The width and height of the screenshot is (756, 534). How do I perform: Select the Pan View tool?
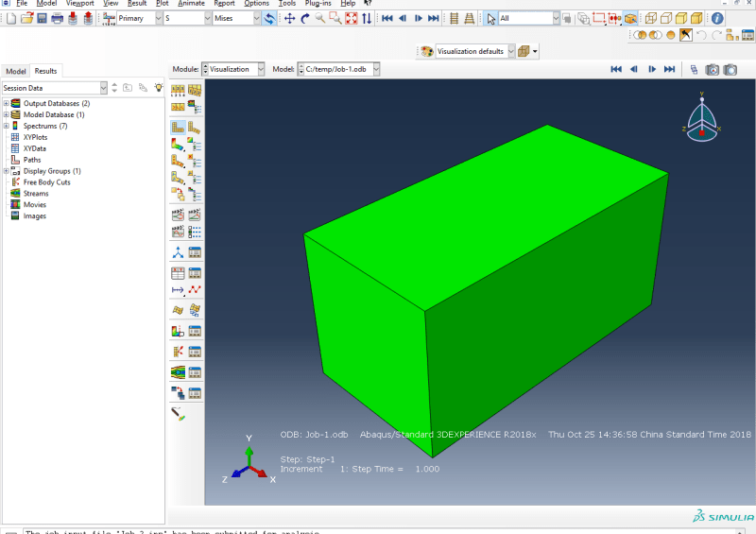[290, 18]
